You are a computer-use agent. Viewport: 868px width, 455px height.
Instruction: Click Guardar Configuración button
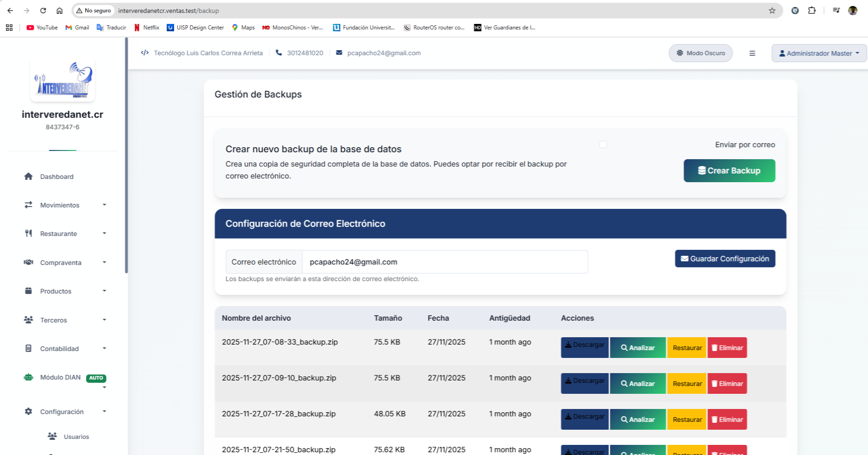[x=725, y=259]
